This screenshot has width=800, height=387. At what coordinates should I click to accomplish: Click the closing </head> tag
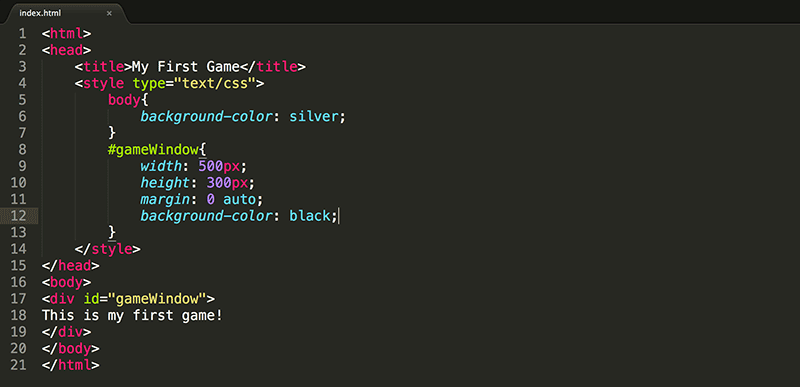click(x=70, y=266)
